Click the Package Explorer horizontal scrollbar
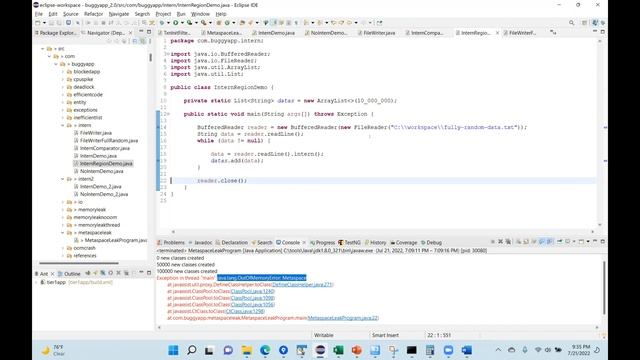The image size is (640, 360). pyautogui.click(x=79, y=263)
